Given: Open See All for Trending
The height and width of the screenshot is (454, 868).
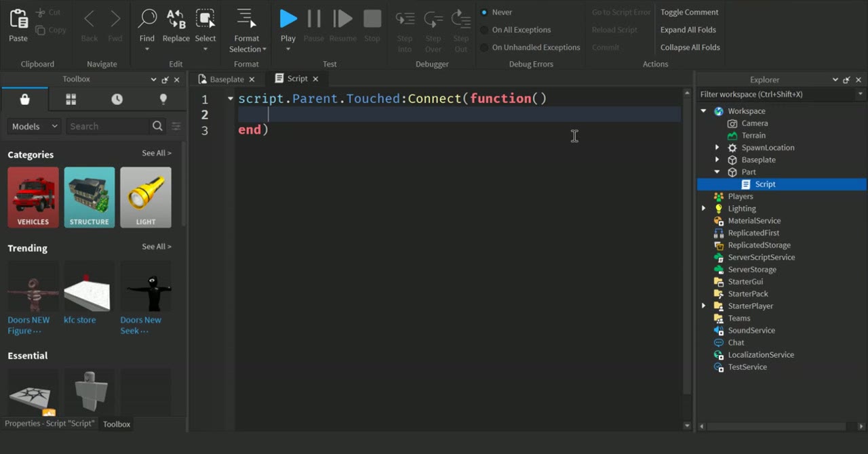Looking at the screenshot, I should coord(157,247).
